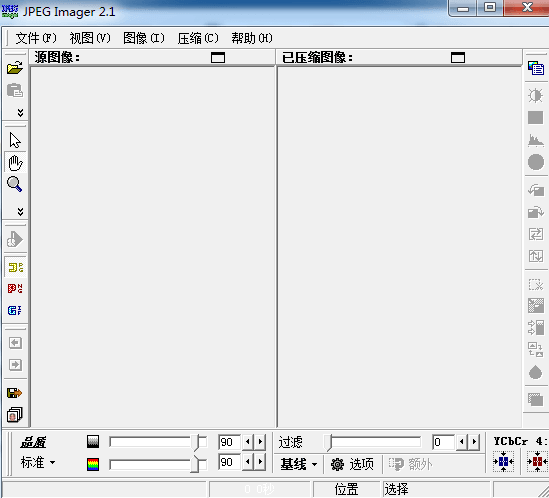This screenshot has width=549, height=498.
Task: Click the chroma quality slider
Action: (158, 464)
